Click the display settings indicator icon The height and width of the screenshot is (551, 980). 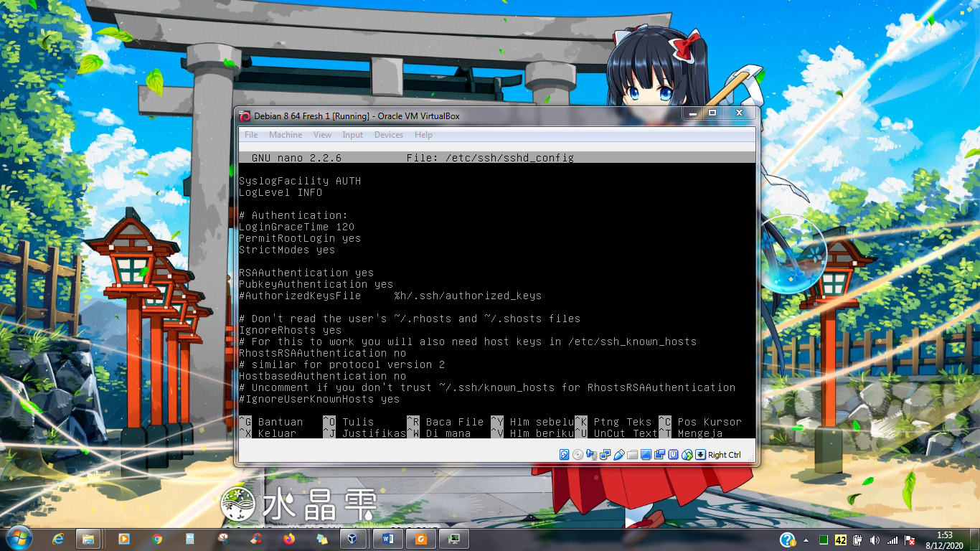point(646,455)
